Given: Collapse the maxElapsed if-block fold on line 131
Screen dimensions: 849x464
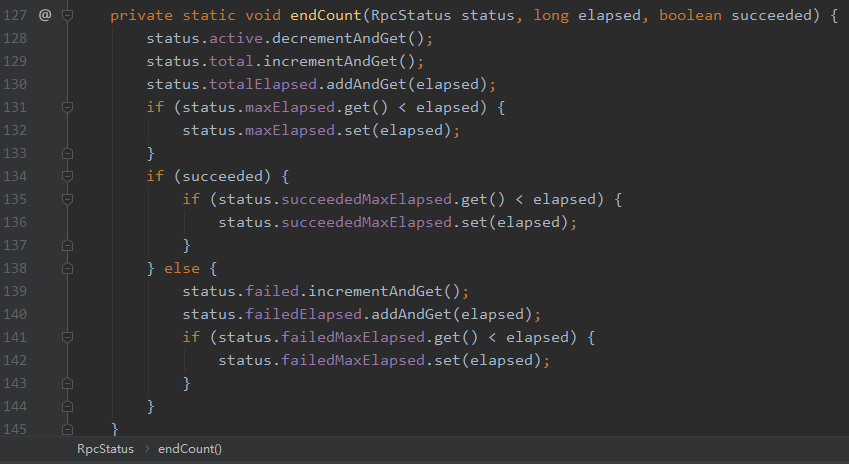Looking at the screenshot, I should pos(67,107).
